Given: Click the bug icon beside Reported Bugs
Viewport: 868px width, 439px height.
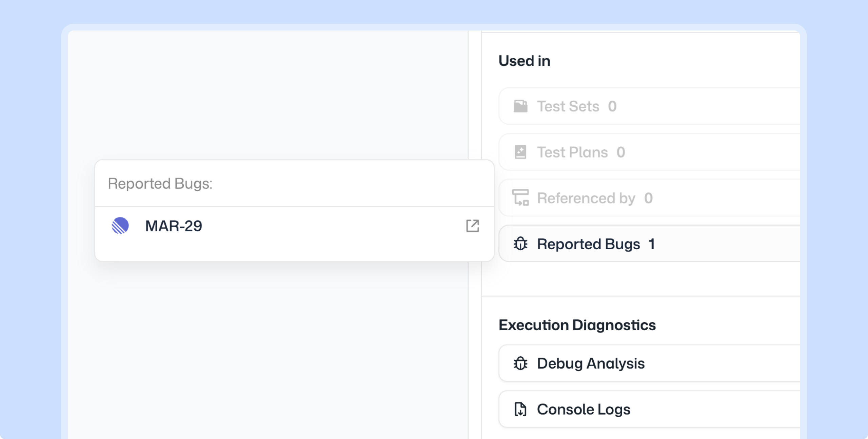Looking at the screenshot, I should click(x=520, y=244).
